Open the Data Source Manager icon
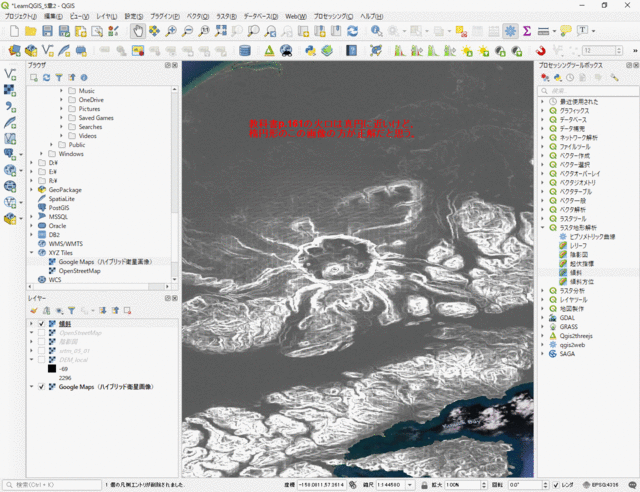This screenshot has width=640, height=492. tap(14, 51)
